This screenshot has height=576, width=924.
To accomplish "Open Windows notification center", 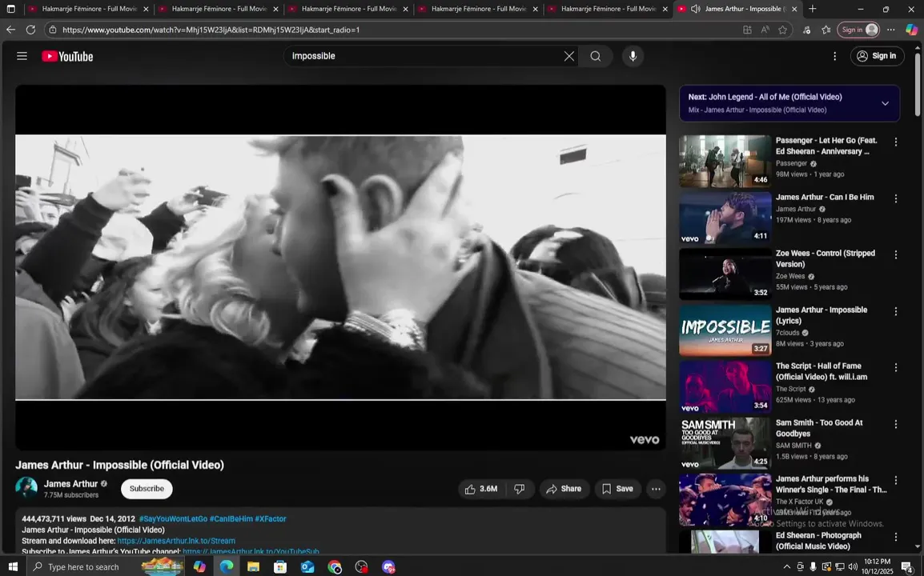I will coord(907,566).
